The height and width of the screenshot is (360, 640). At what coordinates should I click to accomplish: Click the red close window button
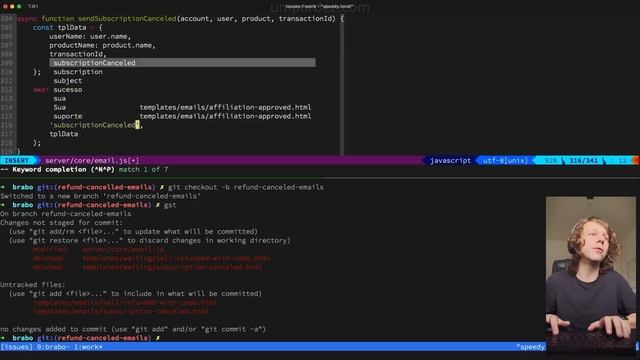point(5,7)
